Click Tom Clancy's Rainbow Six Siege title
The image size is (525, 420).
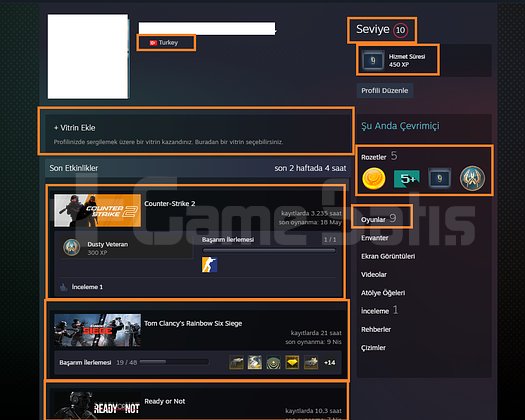(x=193, y=324)
